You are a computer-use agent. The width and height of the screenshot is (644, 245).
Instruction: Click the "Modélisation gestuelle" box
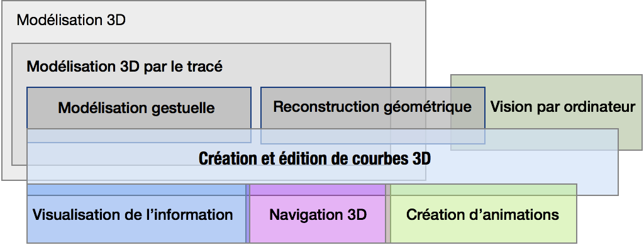[x=139, y=115]
